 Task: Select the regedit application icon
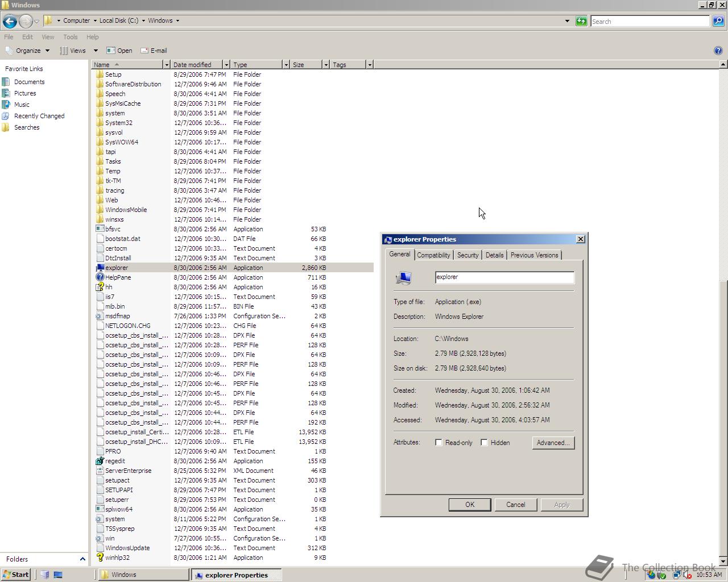(x=100, y=461)
